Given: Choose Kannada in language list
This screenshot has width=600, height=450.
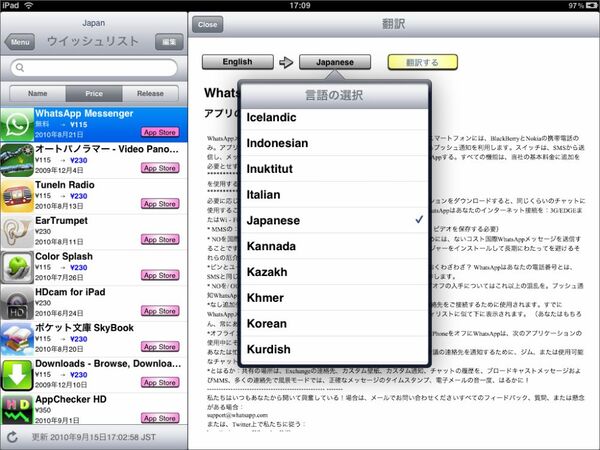Looking at the screenshot, I should pyautogui.click(x=334, y=246).
